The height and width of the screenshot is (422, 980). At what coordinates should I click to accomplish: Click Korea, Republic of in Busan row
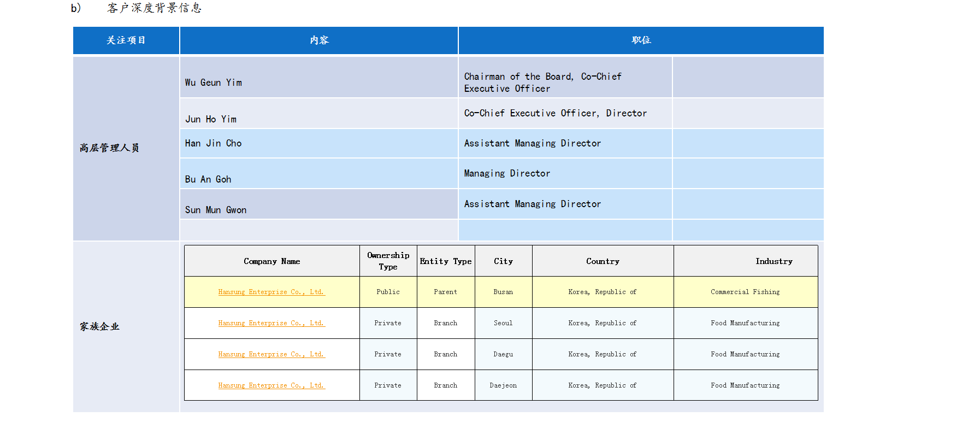coord(603,292)
